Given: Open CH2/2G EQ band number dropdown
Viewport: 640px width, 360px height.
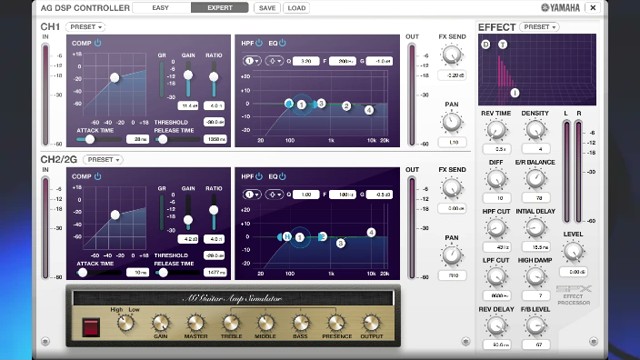Looking at the screenshot, I should point(252,195).
